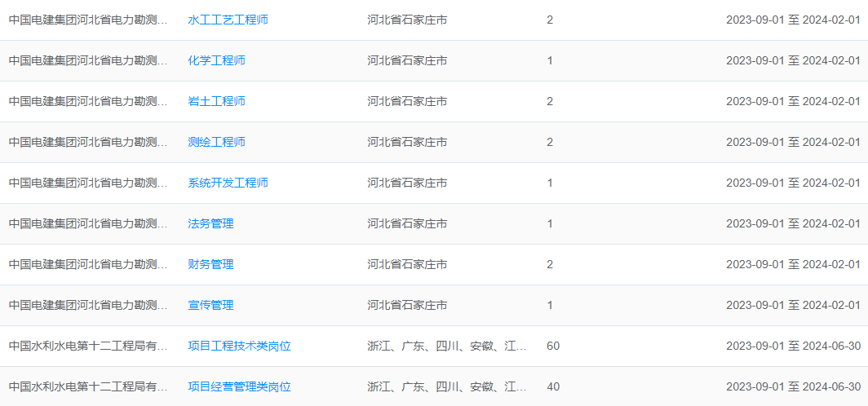Click date range in 化学工程师 row

point(793,61)
